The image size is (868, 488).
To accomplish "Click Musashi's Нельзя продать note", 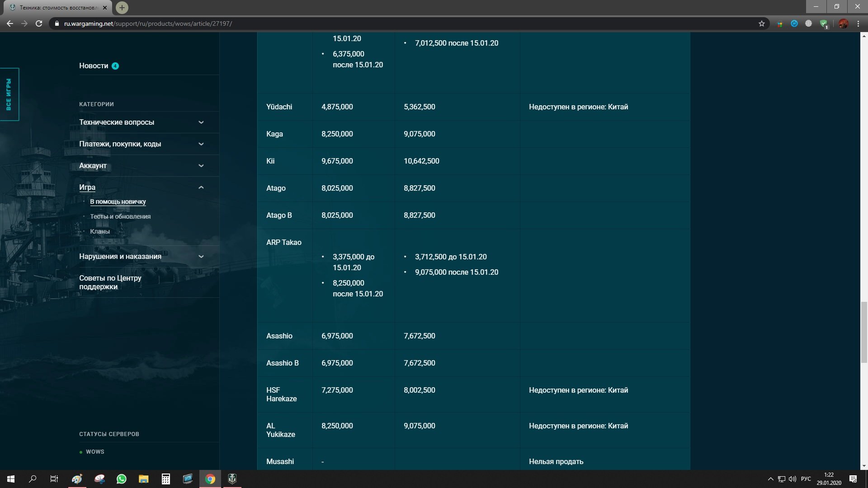I will [x=556, y=462].
